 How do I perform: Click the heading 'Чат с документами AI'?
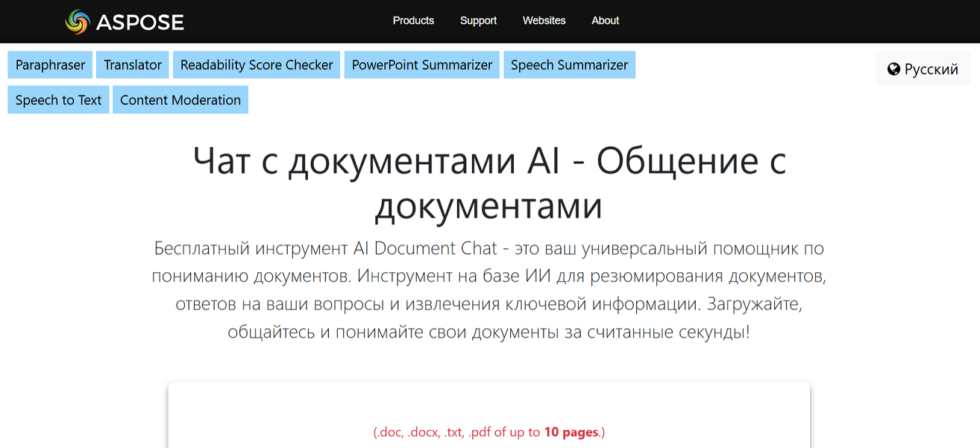pyautogui.click(x=489, y=183)
